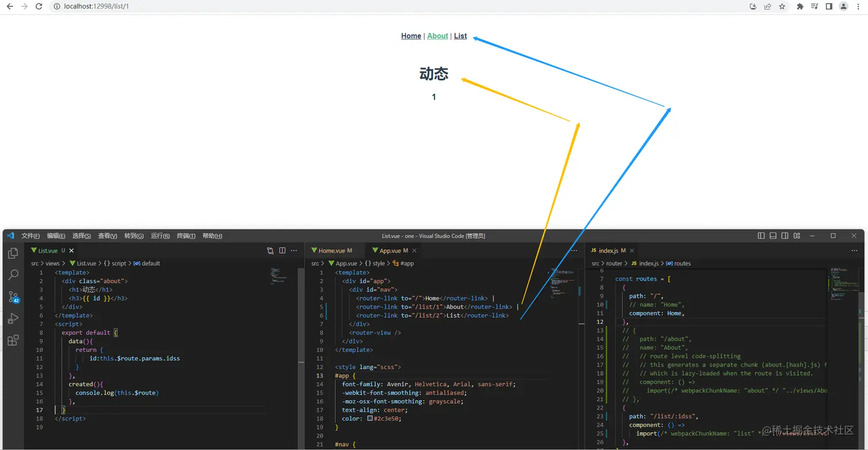The width and height of the screenshot is (868, 450).
Task: Open the 终端(T) menu
Action: (x=186, y=236)
